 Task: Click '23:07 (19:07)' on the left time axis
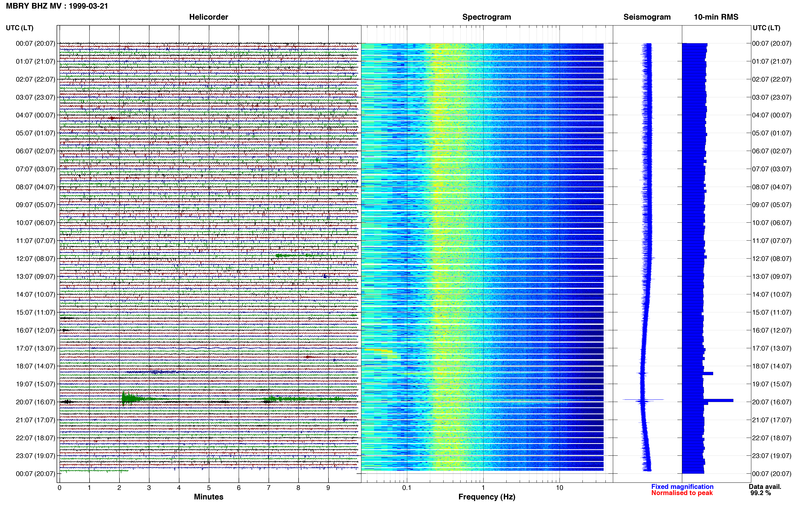[35, 456]
